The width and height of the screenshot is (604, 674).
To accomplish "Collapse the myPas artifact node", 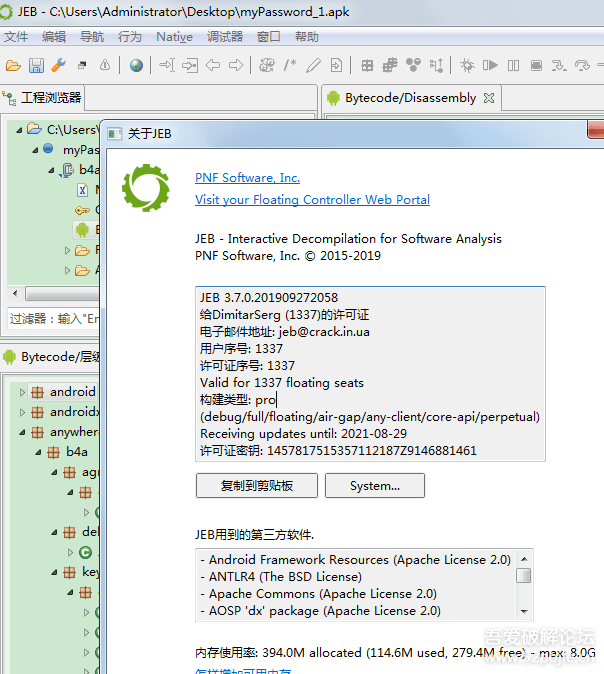I will [35, 150].
